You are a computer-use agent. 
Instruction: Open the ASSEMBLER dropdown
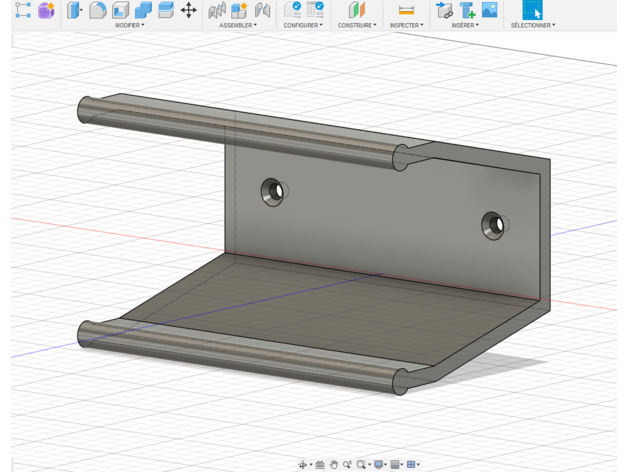238,26
